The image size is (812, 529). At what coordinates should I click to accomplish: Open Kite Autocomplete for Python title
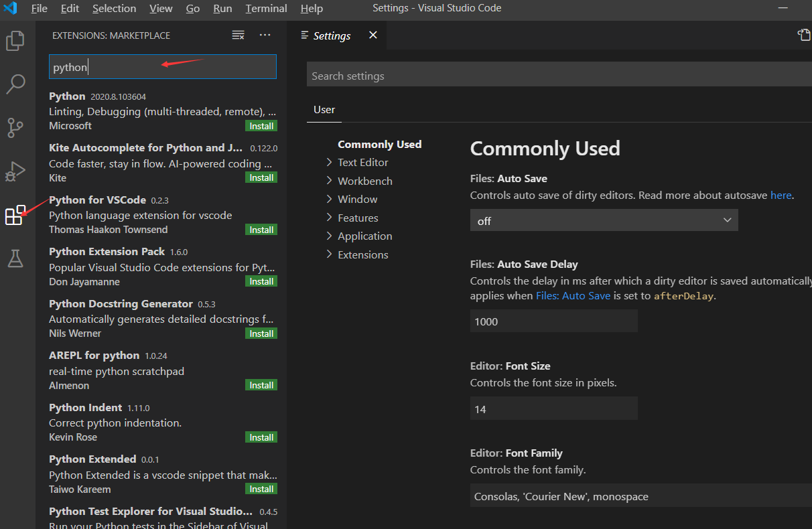pos(146,148)
